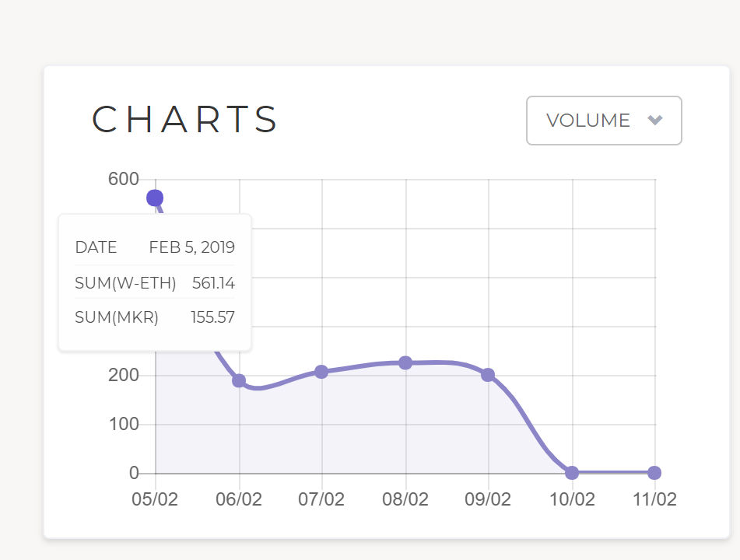Click the SUM(W-ETH) value 561.14
The image size is (740, 560).
pyautogui.click(x=213, y=283)
